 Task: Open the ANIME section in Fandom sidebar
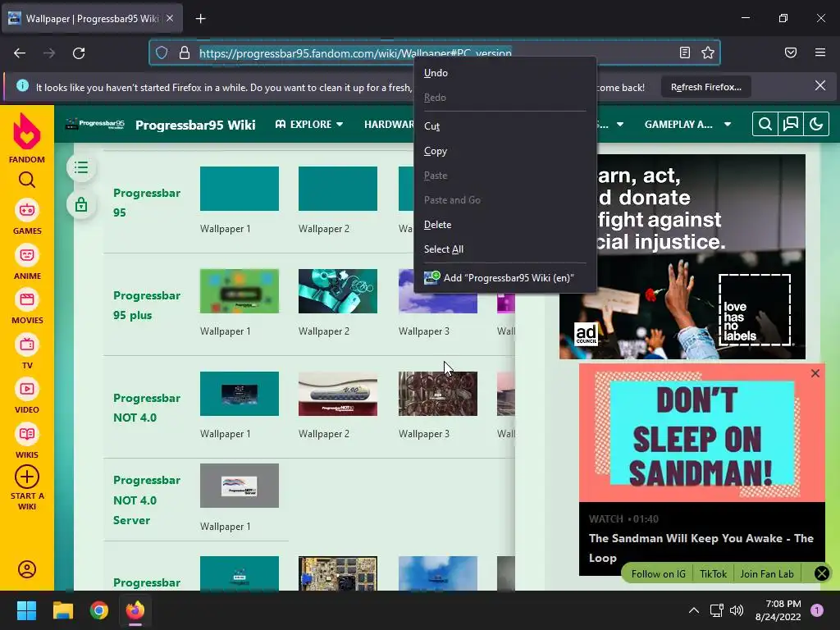pos(27,262)
